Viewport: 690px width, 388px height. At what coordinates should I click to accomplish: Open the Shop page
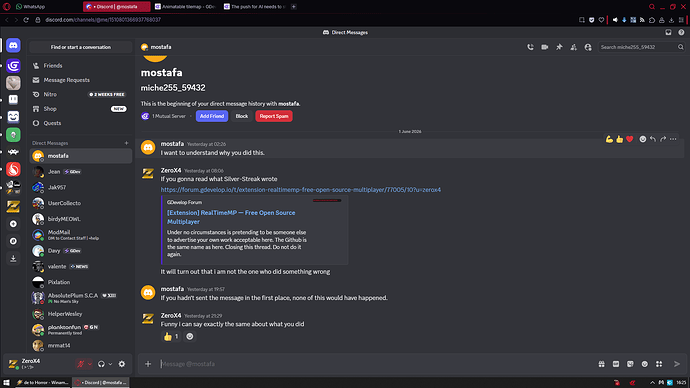pos(81,109)
